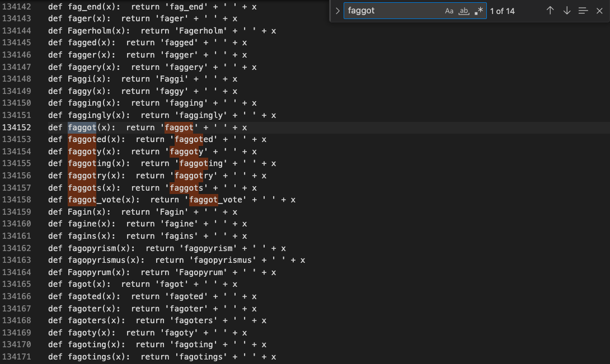Place cursor on function name fagins
Viewport: 610px width, 364px height.
(x=82, y=236)
